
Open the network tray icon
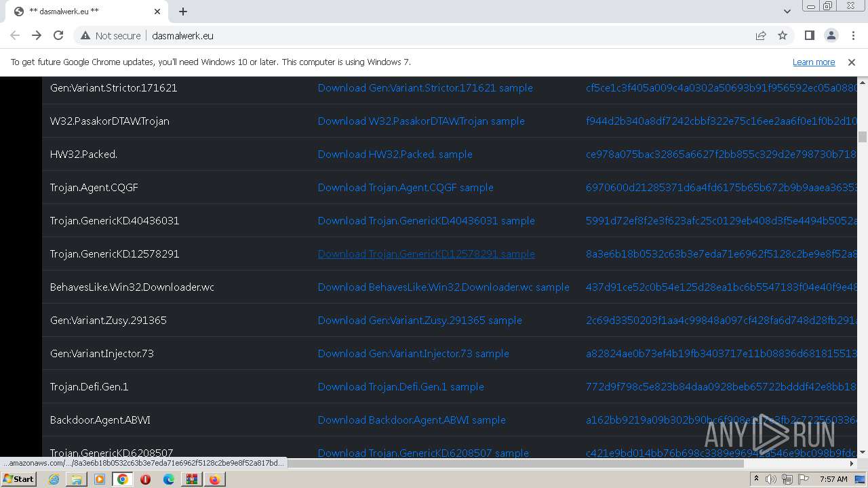[x=787, y=479]
